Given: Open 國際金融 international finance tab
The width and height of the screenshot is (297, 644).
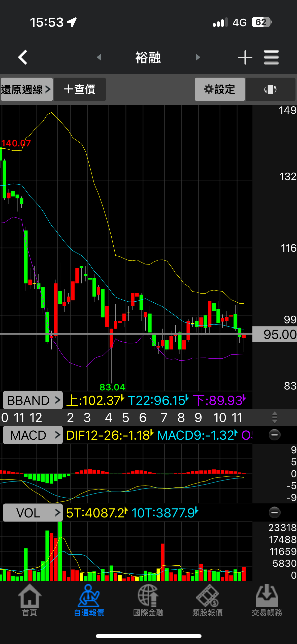Looking at the screenshot, I should point(148,600).
